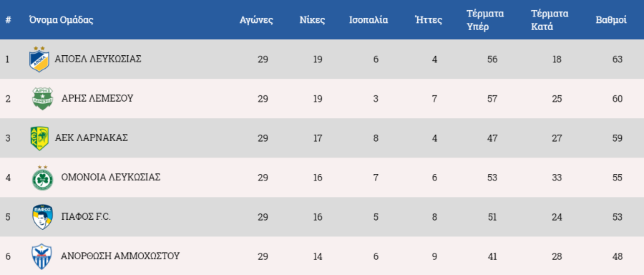Click the ΑΕΚ Λάρνακας yellow-green crest

click(x=39, y=138)
